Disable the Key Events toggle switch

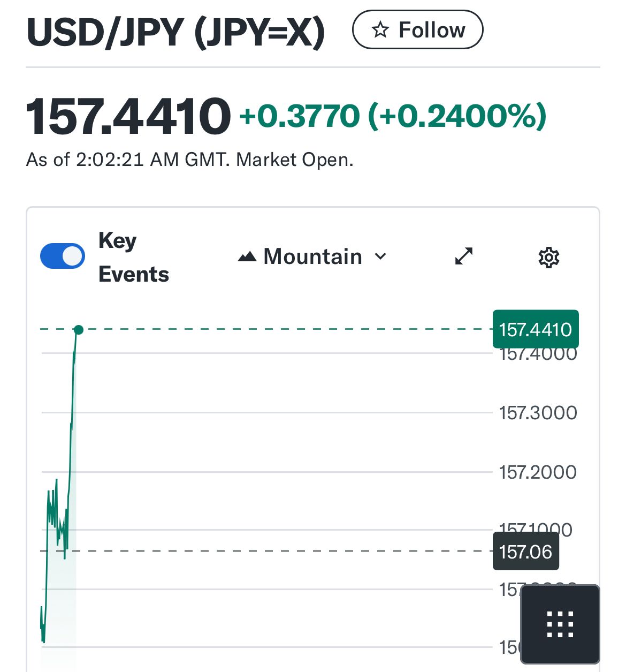[63, 256]
